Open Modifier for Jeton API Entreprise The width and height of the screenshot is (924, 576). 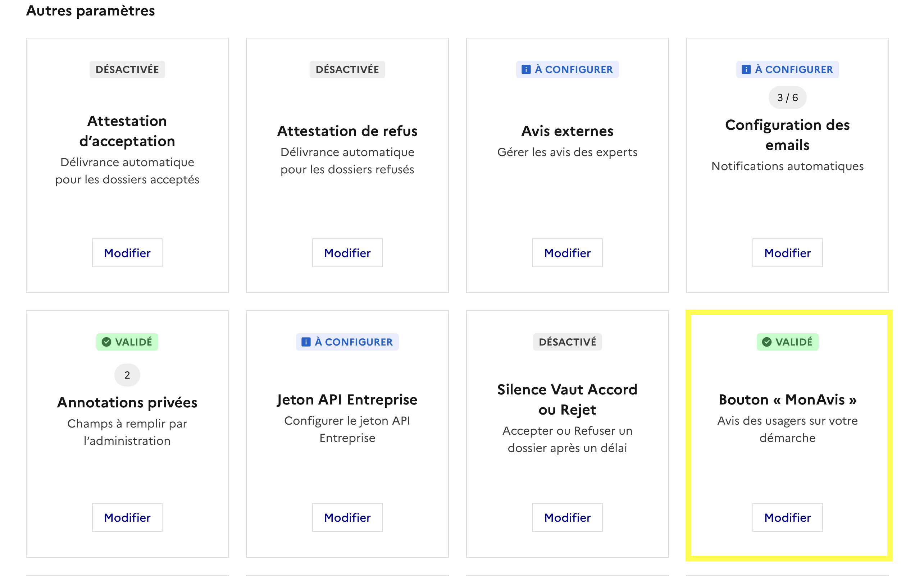click(x=347, y=517)
